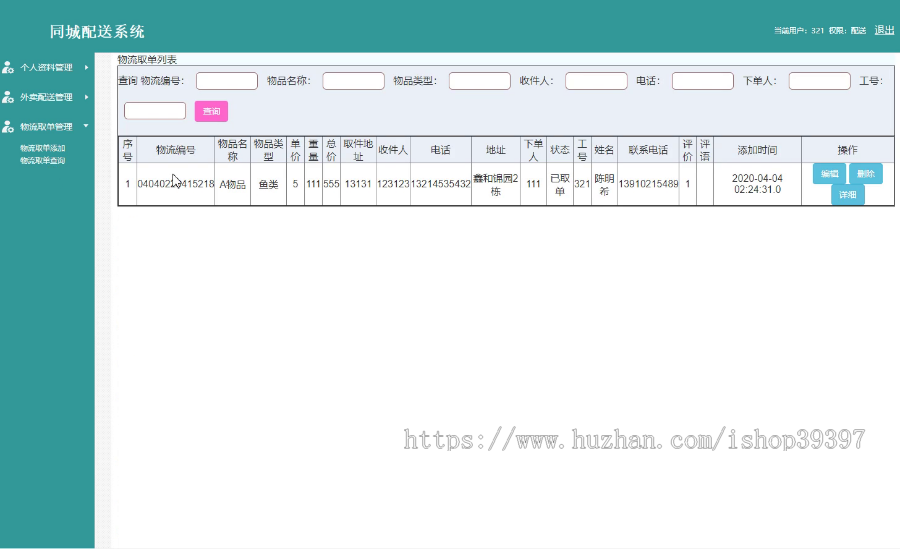Click the 鱼类 item type cell

[x=268, y=184]
